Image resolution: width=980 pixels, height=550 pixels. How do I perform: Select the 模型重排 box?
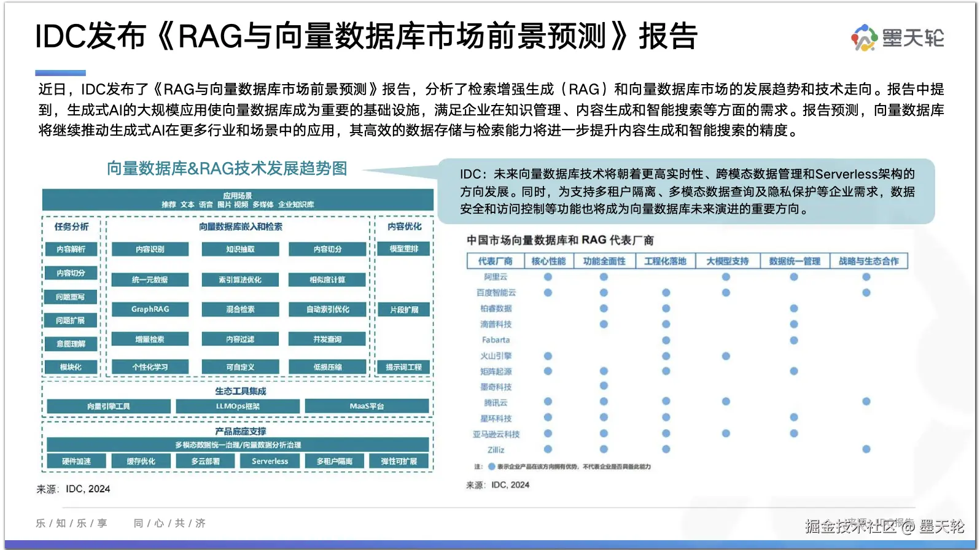pos(403,249)
